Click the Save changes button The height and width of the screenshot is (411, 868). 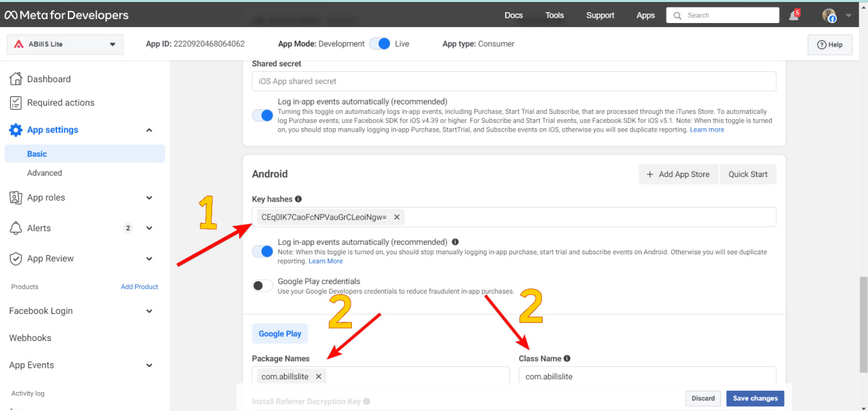755,399
